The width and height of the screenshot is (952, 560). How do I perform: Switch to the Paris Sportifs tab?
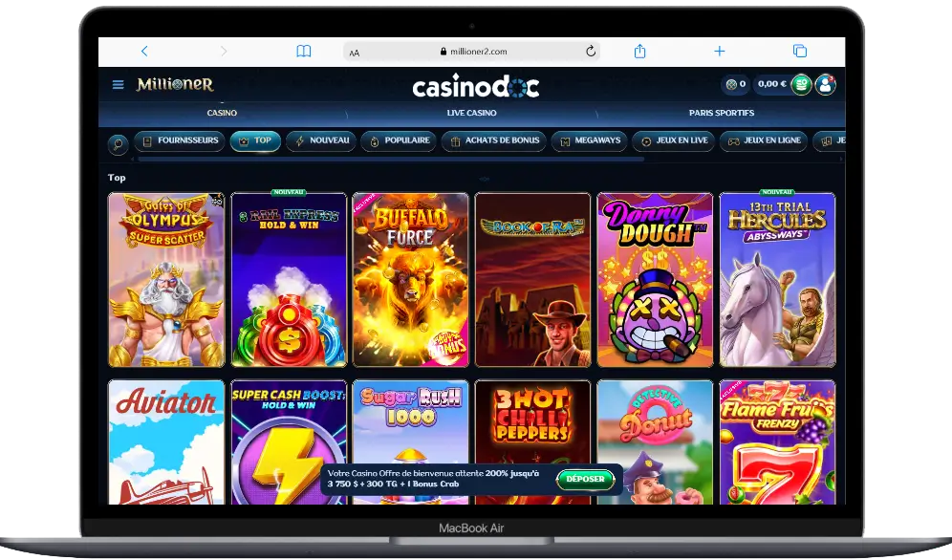722,113
